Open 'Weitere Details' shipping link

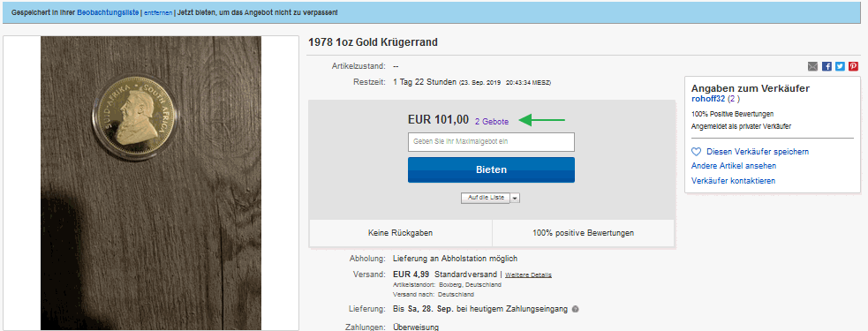click(528, 275)
